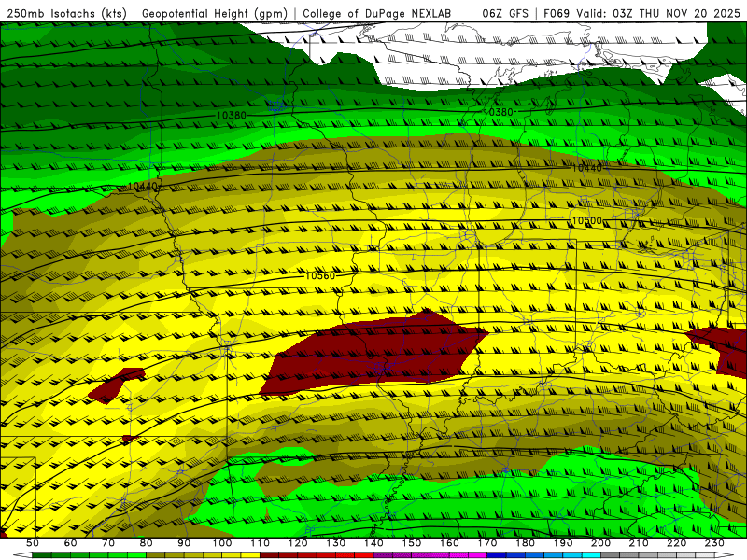
Task: Click the 100 value on the legend
Action: coord(222,543)
